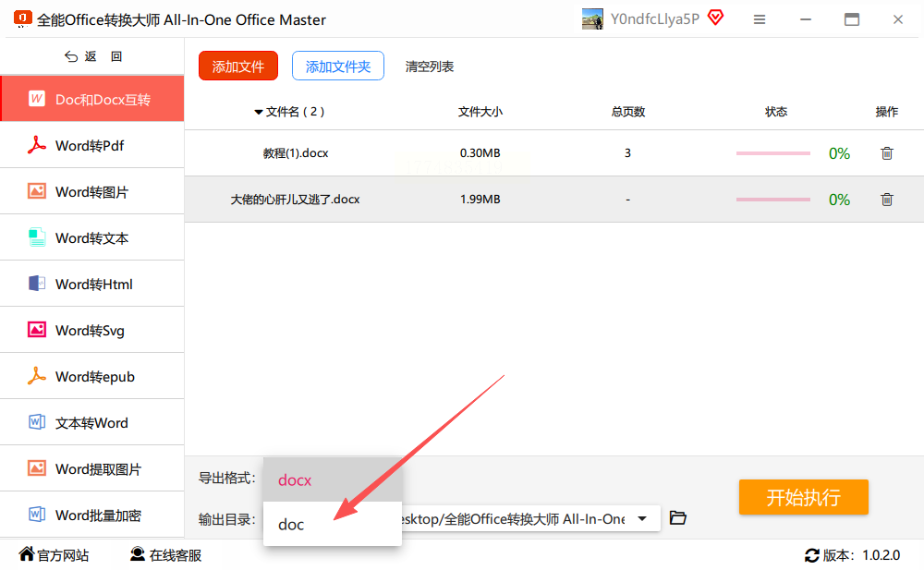Click 清空列表 to clear list

point(429,67)
